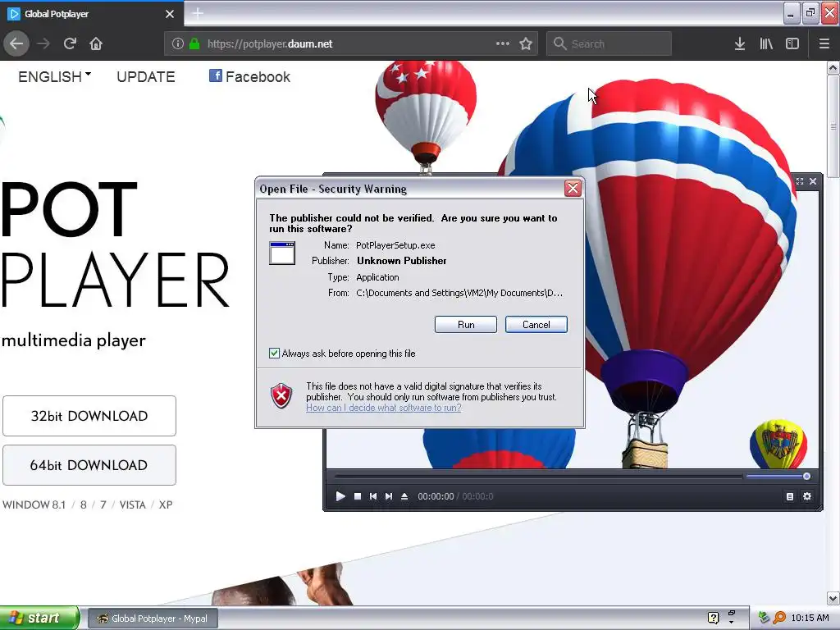This screenshot has height=630, width=840.
Task: Select the Global Potplayer browser tab
Action: (x=91, y=14)
